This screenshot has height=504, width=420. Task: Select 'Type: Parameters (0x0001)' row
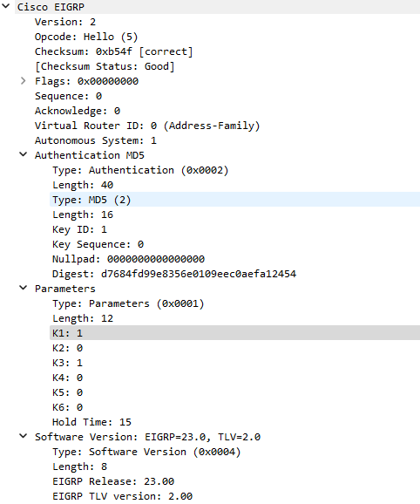128,303
